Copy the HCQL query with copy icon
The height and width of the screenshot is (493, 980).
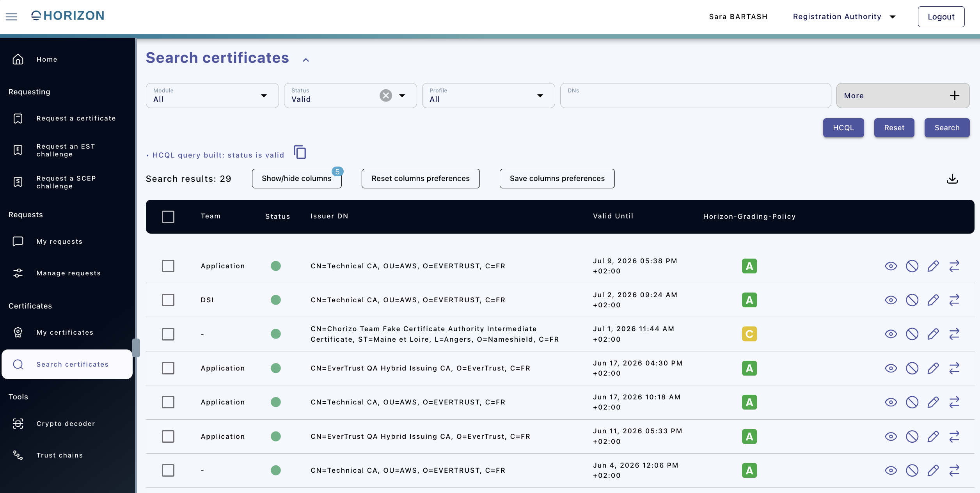300,152
